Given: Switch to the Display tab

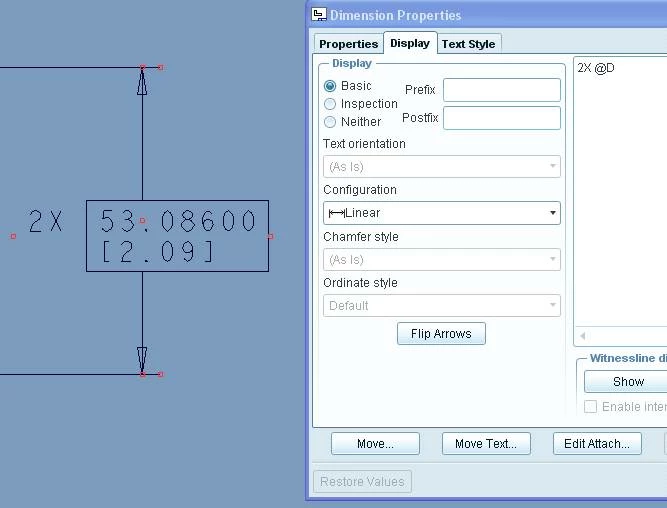Looking at the screenshot, I should tap(410, 43).
